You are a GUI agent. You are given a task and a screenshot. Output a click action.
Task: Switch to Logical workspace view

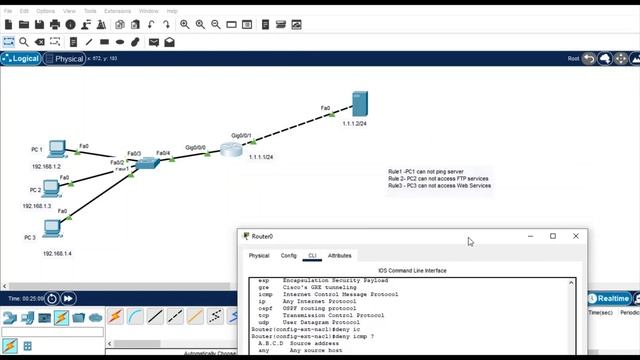tap(21, 59)
